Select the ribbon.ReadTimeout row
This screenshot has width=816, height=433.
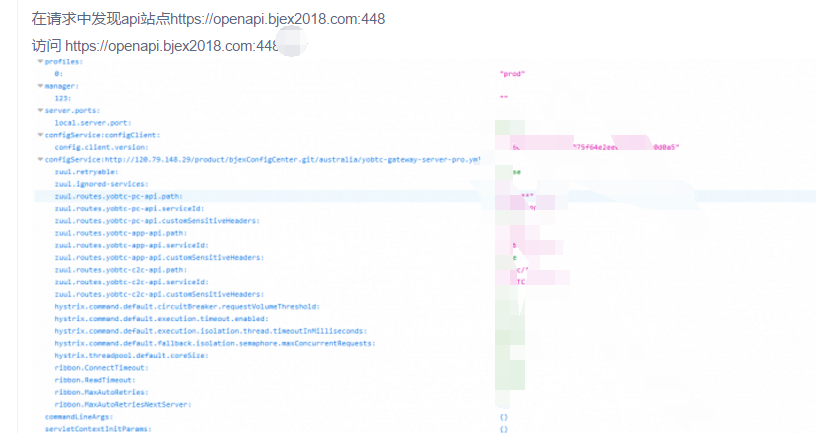click(95, 380)
